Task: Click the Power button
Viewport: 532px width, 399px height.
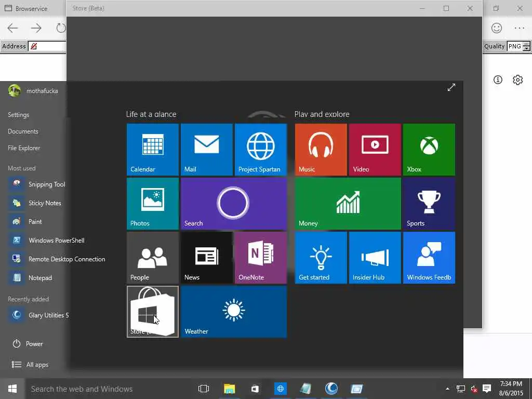Action: click(28, 344)
